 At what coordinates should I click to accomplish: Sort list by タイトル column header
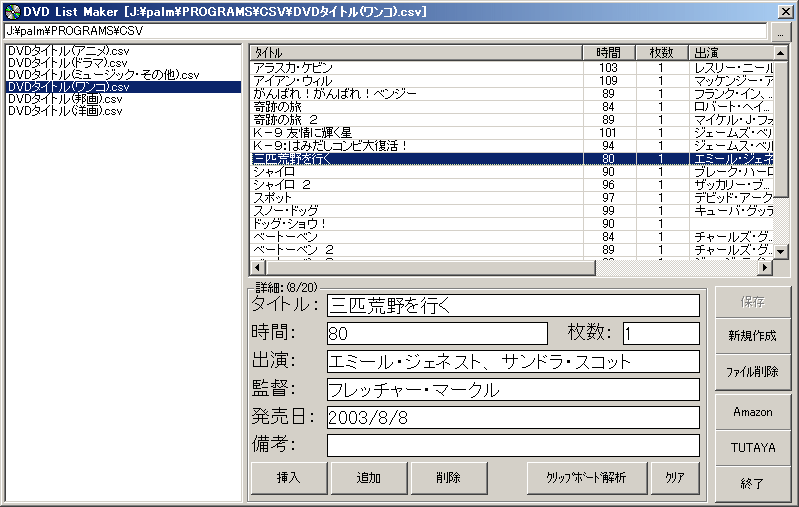(415, 51)
